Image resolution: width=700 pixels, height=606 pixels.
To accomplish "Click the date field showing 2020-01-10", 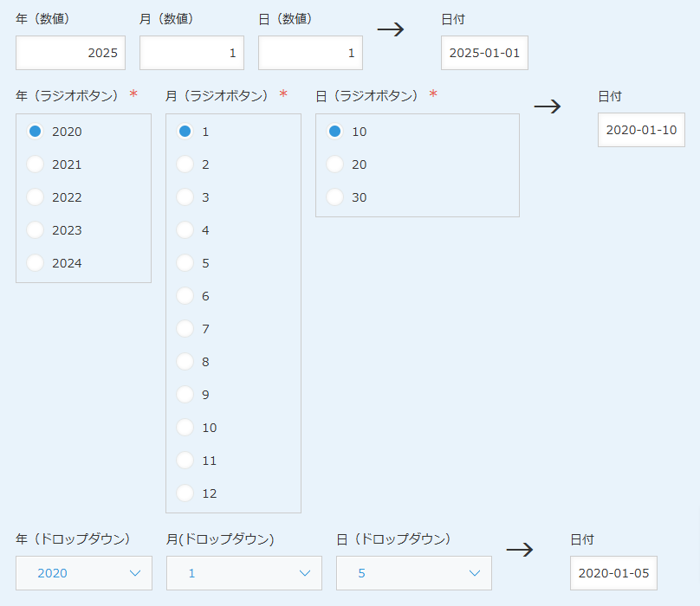I will pyautogui.click(x=641, y=130).
